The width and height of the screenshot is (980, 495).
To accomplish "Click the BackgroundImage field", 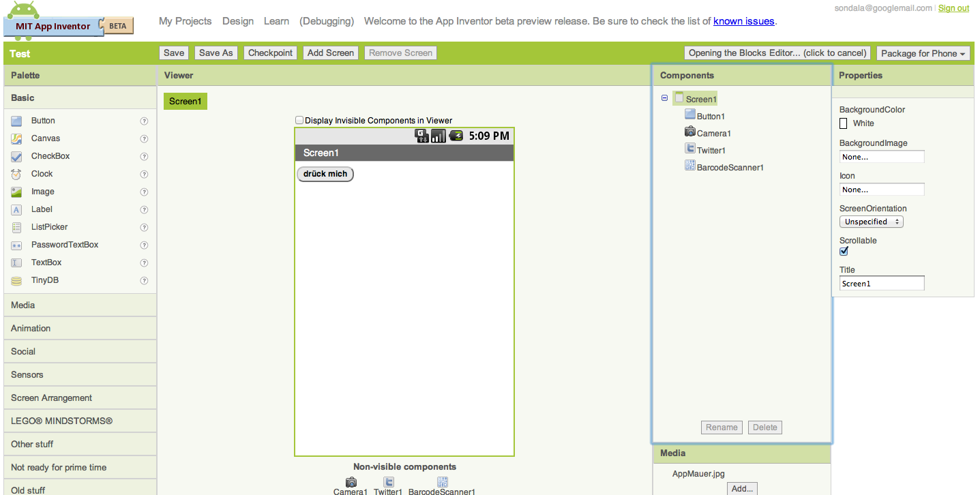I will [x=882, y=157].
